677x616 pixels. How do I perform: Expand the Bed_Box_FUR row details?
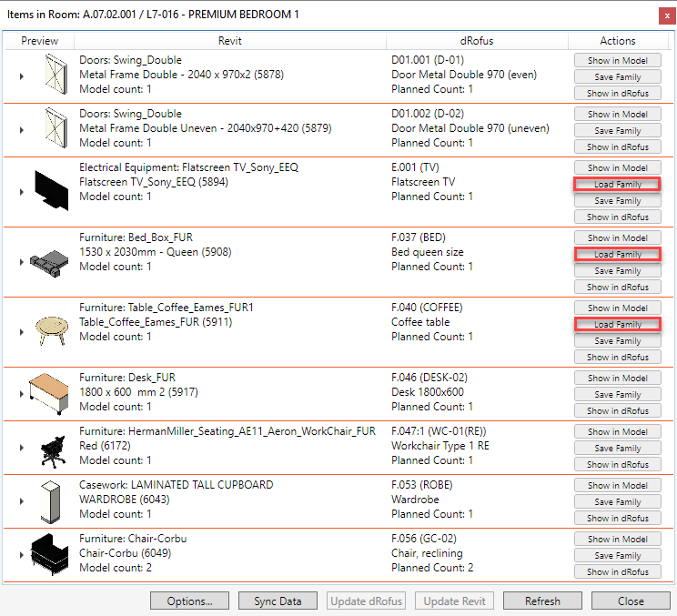22,262
